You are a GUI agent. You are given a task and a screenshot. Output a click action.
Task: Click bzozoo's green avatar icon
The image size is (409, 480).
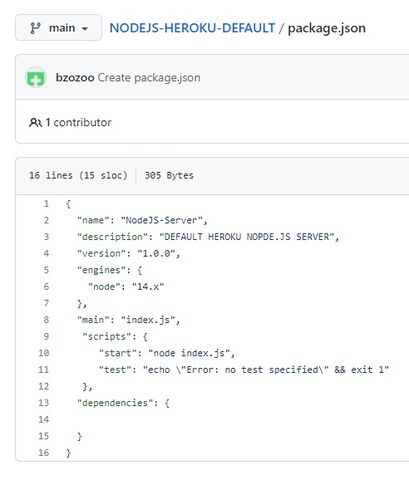pyautogui.click(x=36, y=77)
